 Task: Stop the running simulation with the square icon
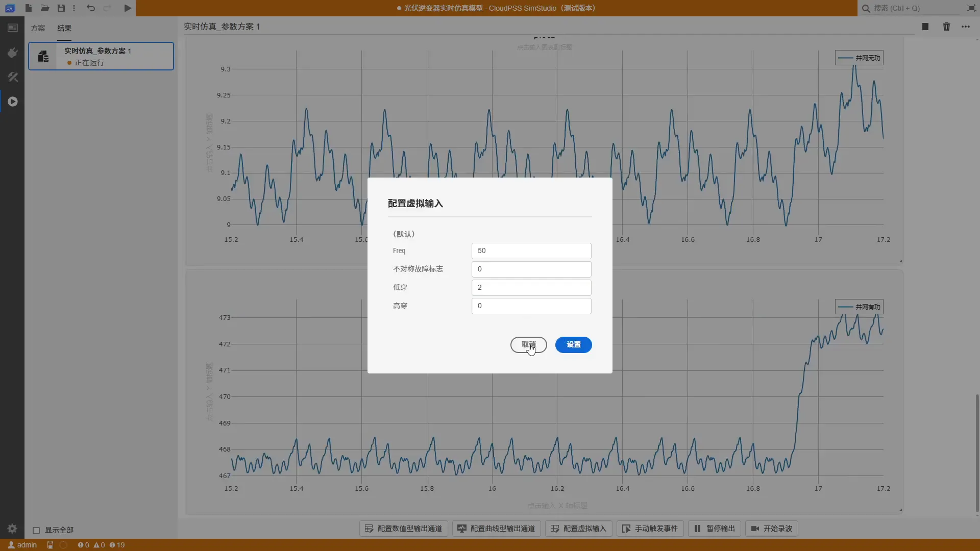pyautogui.click(x=925, y=27)
